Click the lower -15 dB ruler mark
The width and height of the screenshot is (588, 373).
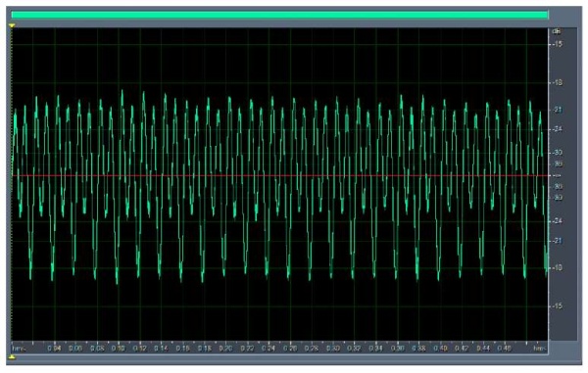click(x=558, y=306)
